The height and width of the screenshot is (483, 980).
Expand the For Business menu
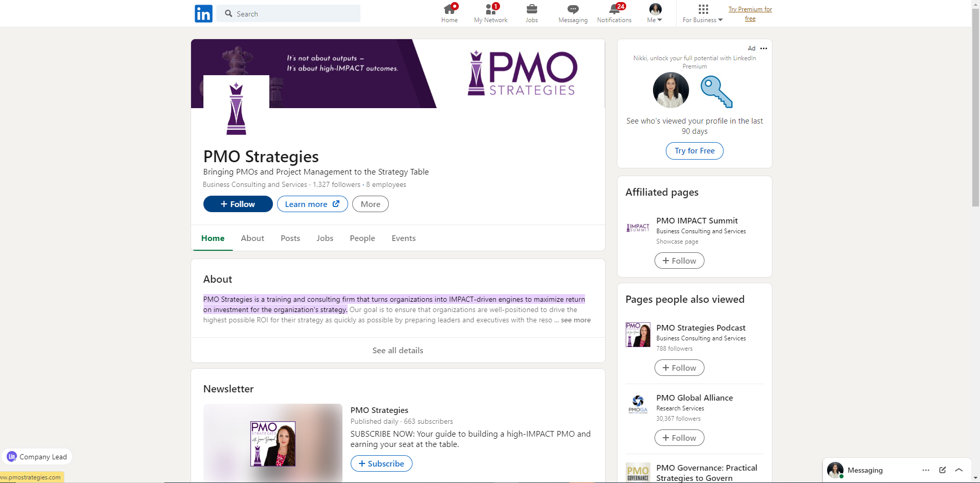pyautogui.click(x=703, y=13)
